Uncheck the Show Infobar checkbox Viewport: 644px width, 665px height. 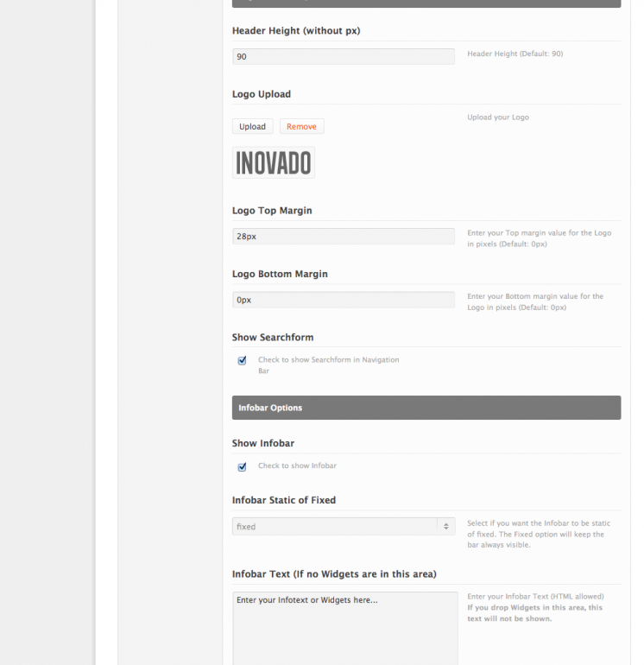pos(242,467)
